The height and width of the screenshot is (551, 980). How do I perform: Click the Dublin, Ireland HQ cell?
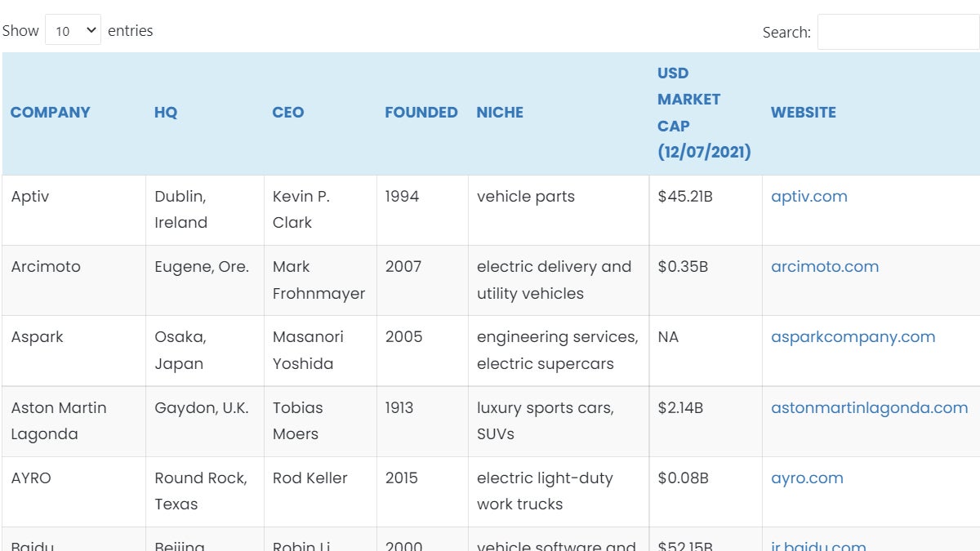point(205,210)
